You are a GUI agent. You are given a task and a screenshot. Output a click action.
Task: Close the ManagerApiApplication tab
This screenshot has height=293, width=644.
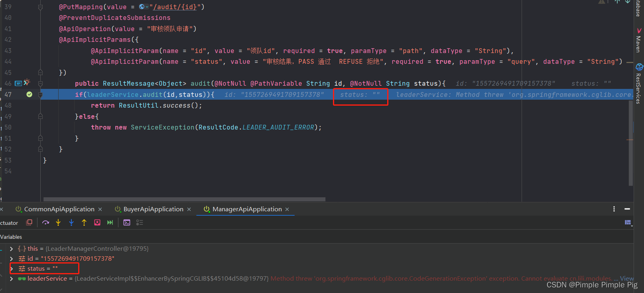(x=287, y=209)
